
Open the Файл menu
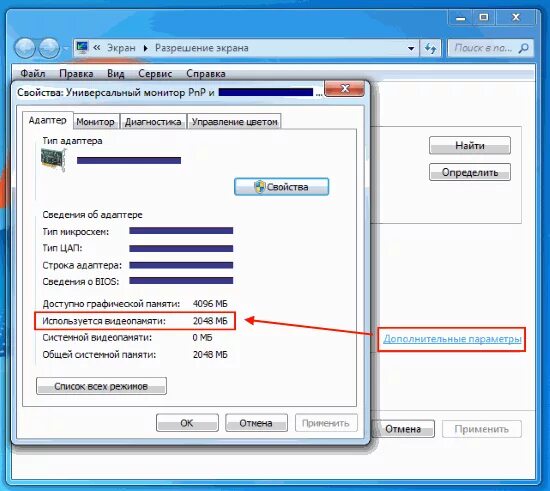coord(33,74)
